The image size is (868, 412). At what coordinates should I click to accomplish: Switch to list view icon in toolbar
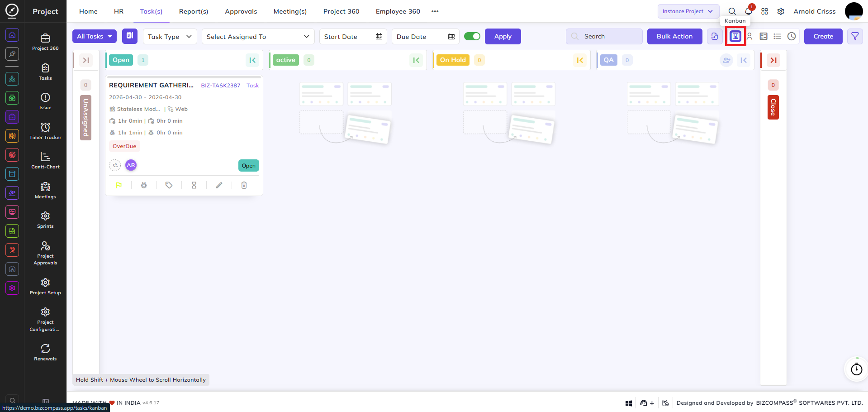point(777,36)
